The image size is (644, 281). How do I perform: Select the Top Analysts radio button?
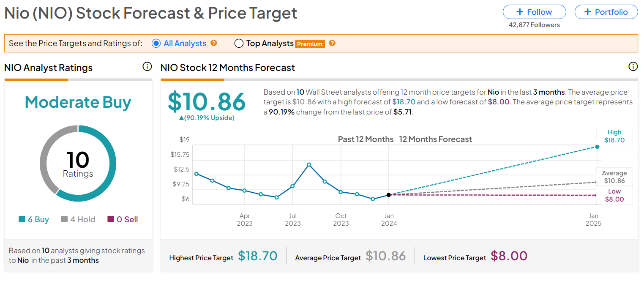tap(239, 43)
